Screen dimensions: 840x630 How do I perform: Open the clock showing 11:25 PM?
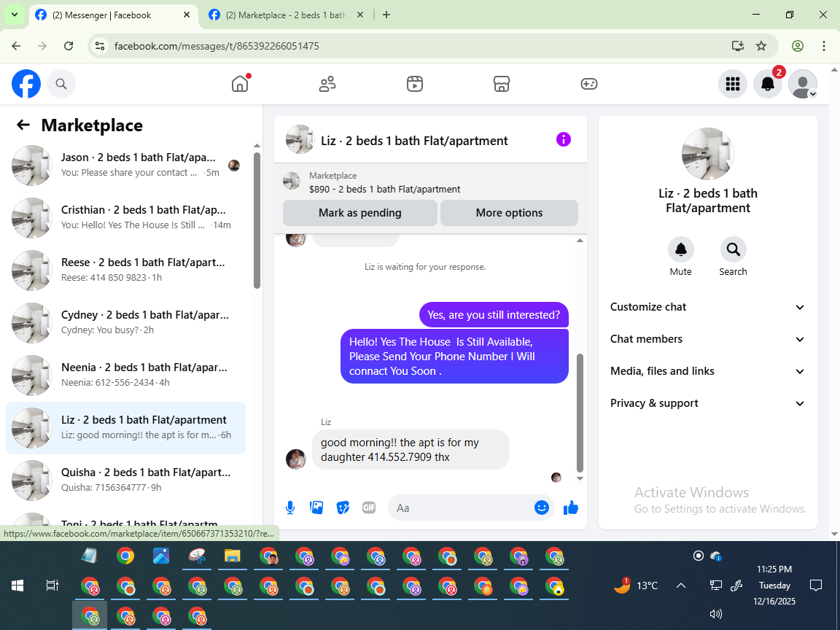(774, 569)
